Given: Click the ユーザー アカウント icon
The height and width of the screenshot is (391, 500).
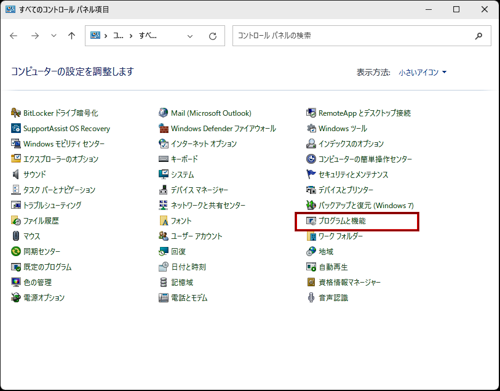Looking at the screenshot, I should click(x=163, y=236).
